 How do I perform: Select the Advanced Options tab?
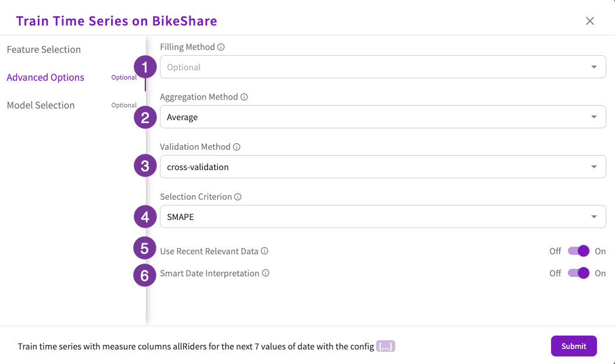click(45, 77)
